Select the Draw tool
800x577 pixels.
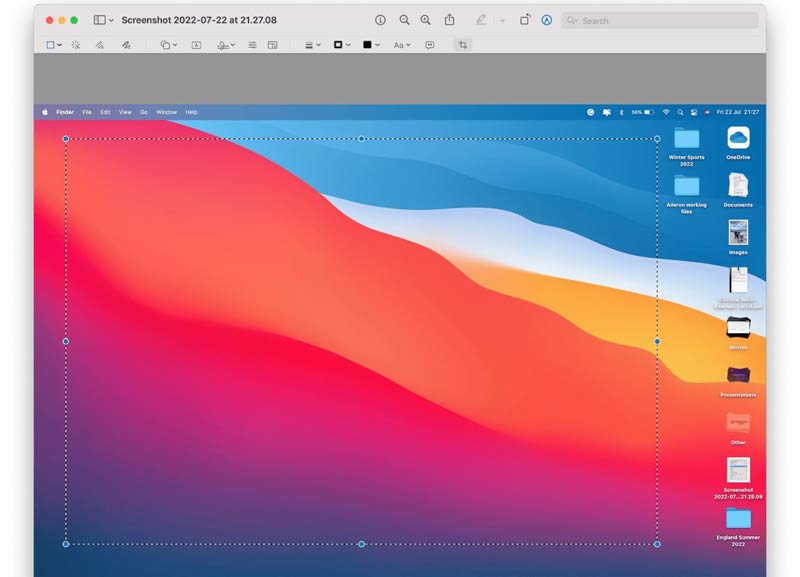pyautogui.click(x=126, y=45)
